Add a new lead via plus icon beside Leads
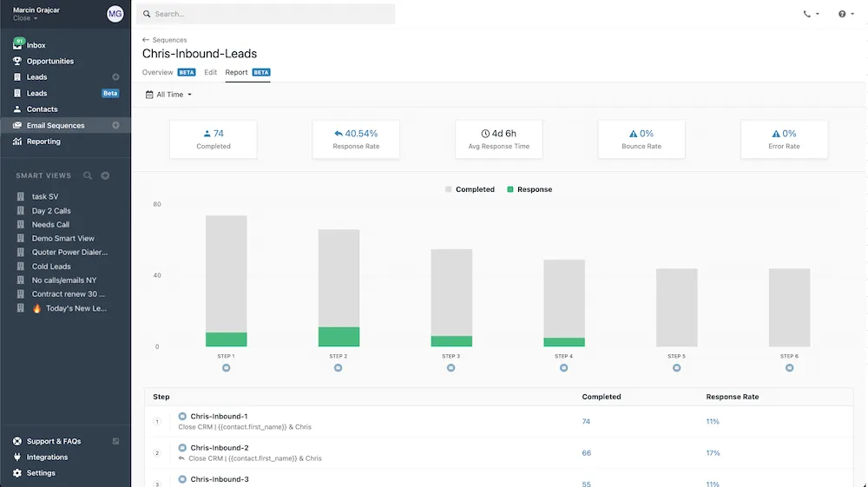This screenshot has width=868, height=487. coord(115,77)
